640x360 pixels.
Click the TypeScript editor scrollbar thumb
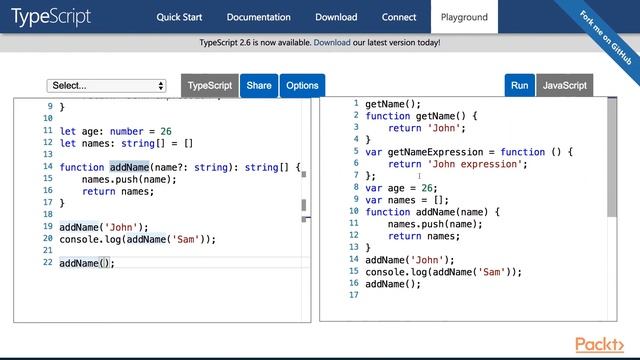click(x=304, y=205)
